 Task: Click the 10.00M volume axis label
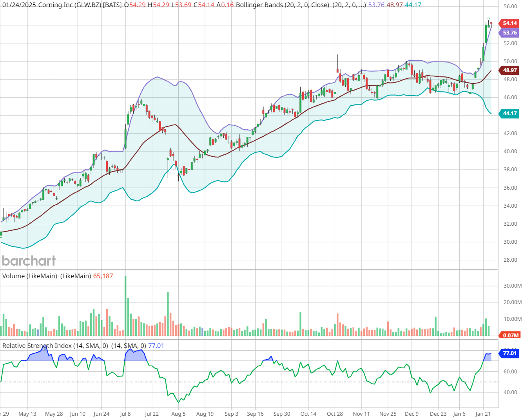pyautogui.click(x=512, y=319)
